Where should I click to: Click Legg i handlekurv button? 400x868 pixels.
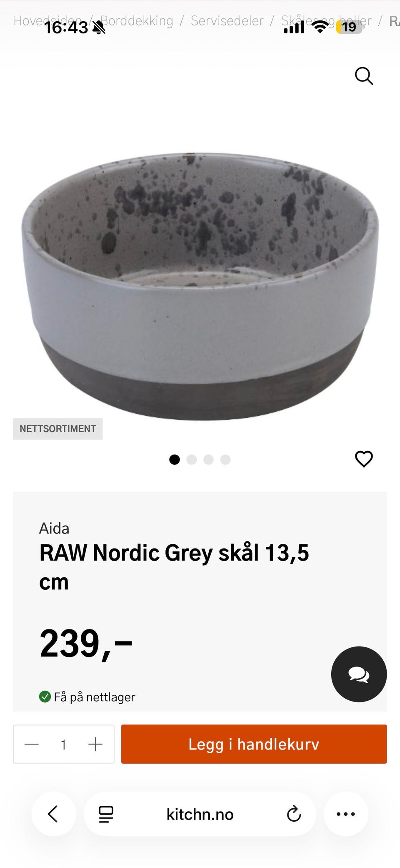coord(254,744)
